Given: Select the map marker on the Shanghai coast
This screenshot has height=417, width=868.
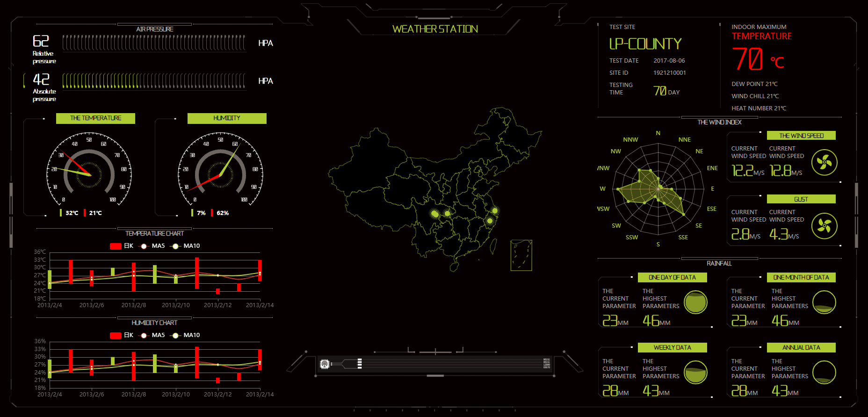Looking at the screenshot, I should tap(495, 210).
